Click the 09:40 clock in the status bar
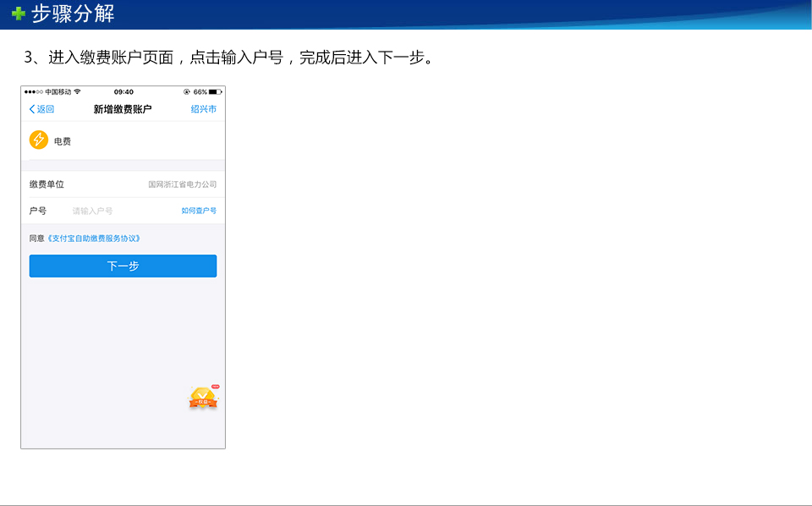Image resolution: width=812 pixels, height=506 pixels. point(123,92)
